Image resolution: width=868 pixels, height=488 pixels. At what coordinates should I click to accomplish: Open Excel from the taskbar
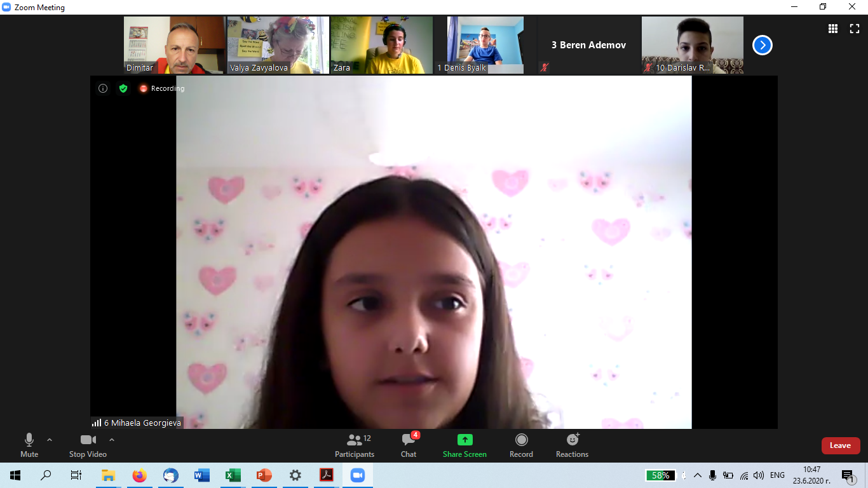point(233,475)
